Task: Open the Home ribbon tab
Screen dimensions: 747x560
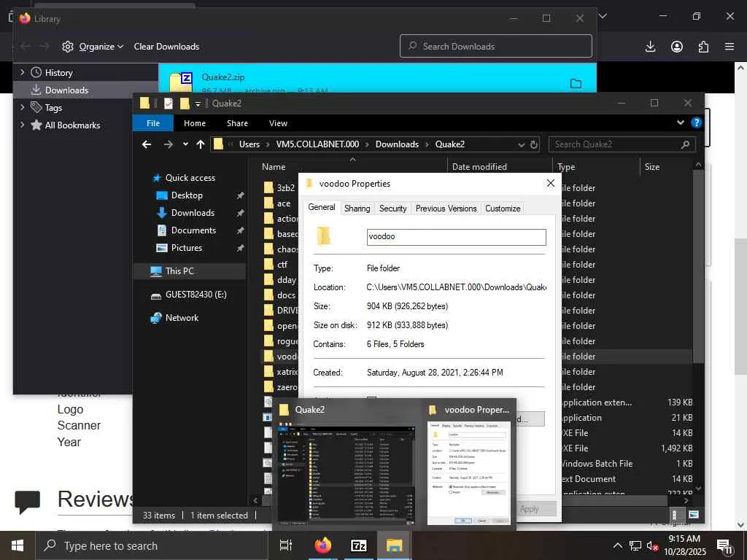Action: pos(194,122)
